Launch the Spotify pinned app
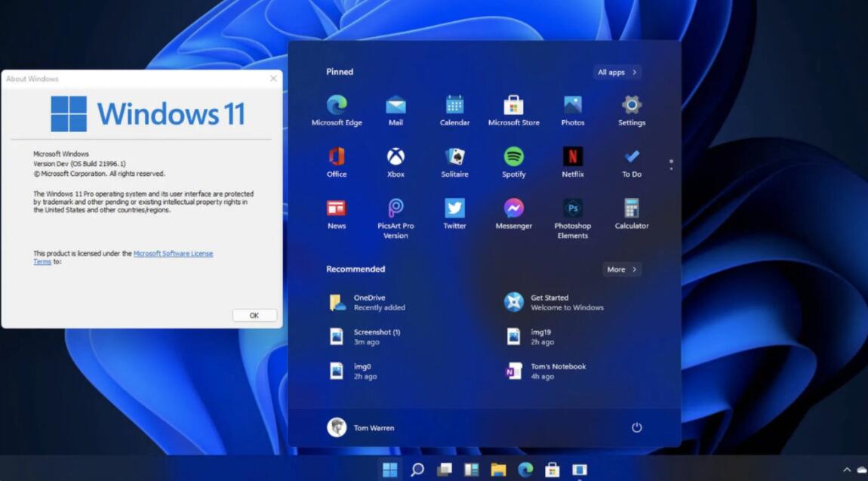 [514, 157]
